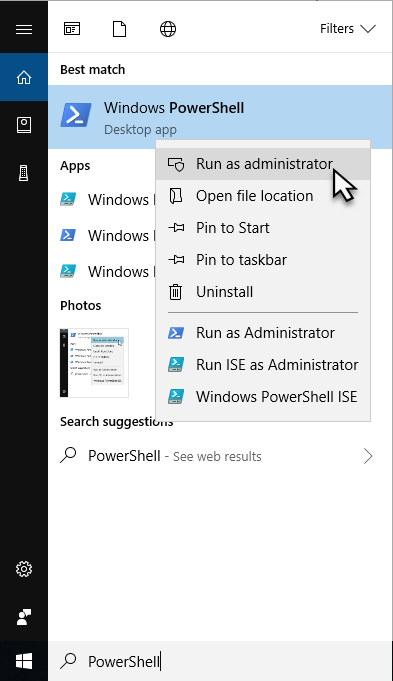393x681 pixels.
Task: Filter results by Apps icon
Action: pyautogui.click(x=72, y=29)
